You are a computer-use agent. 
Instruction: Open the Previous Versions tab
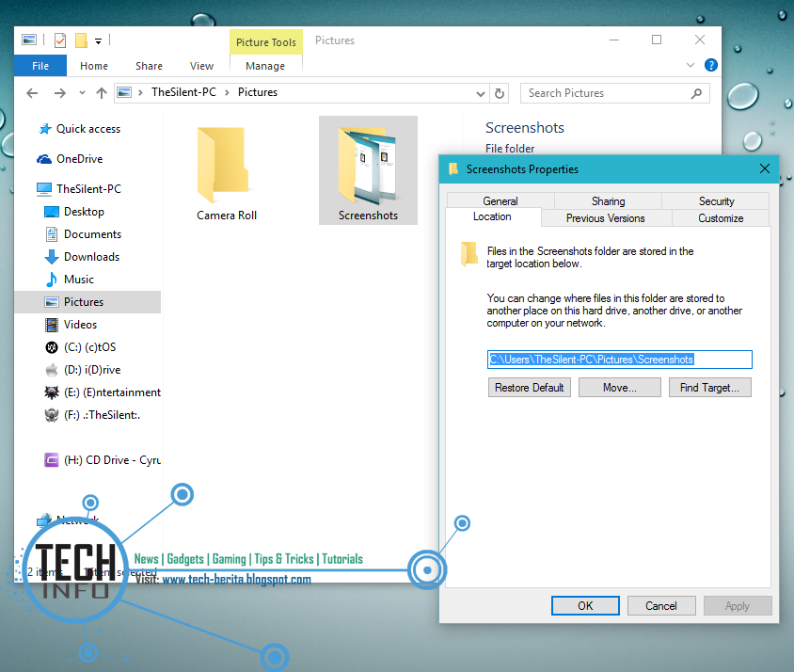pyautogui.click(x=606, y=218)
